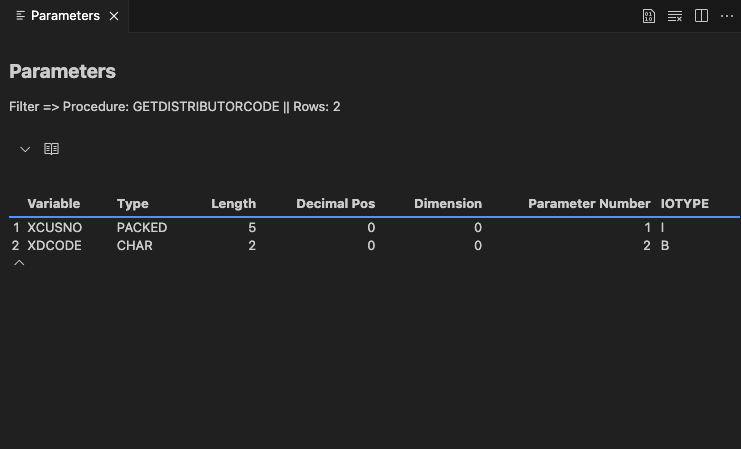This screenshot has width=741, height=449.
Task: Expand the chevron-down next to the book icon
Action: pos(26,149)
